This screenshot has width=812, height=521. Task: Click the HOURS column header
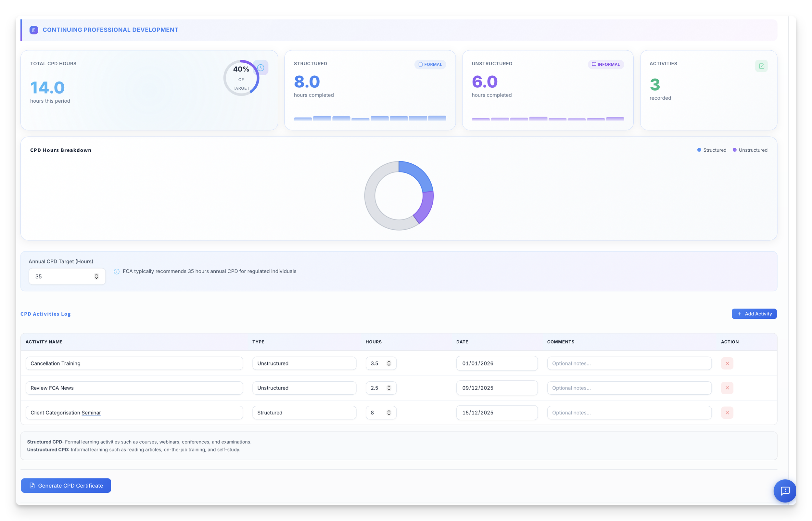pos(374,342)
